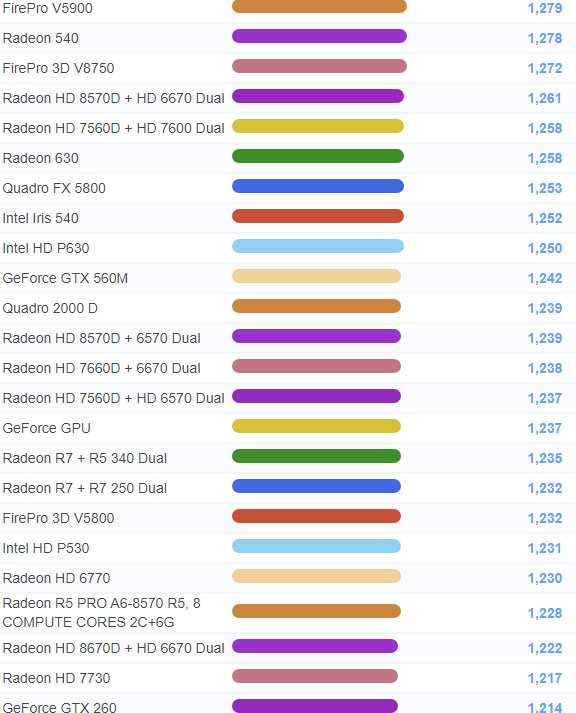This screenshot has width=576, height=713.
Task: Click the red Intel Iris 540 bar
Action: click(x=318, y=216)
